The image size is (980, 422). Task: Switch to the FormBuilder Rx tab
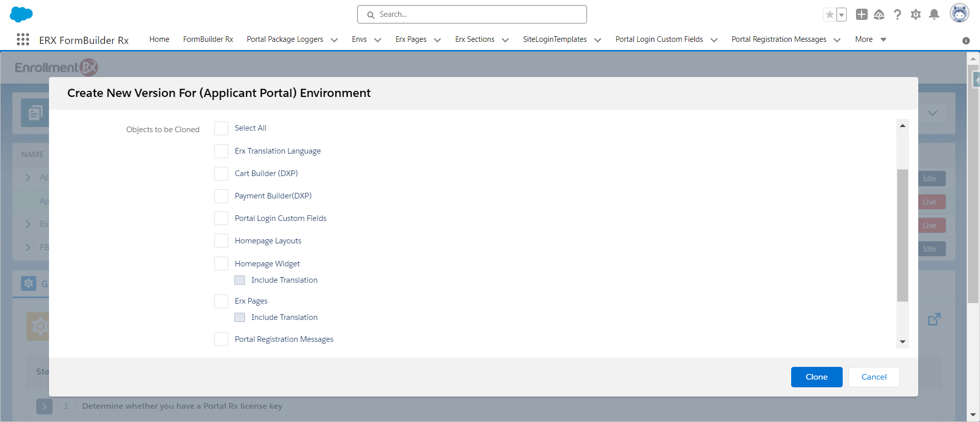point(208,39)
